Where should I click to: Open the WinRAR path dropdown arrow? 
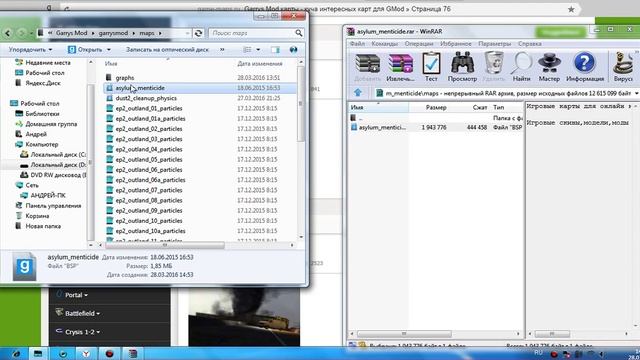pyautogui.click(x=636, y=93)
